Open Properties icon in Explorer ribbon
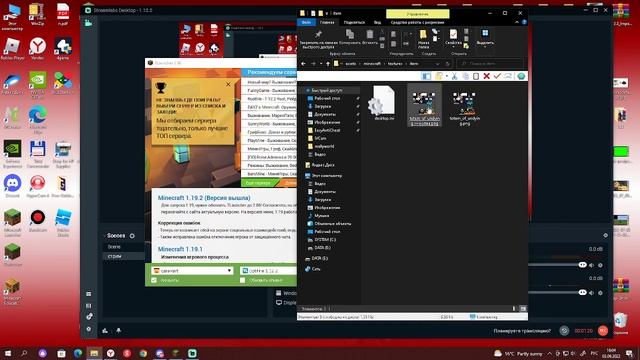 [x=453, y=34]
